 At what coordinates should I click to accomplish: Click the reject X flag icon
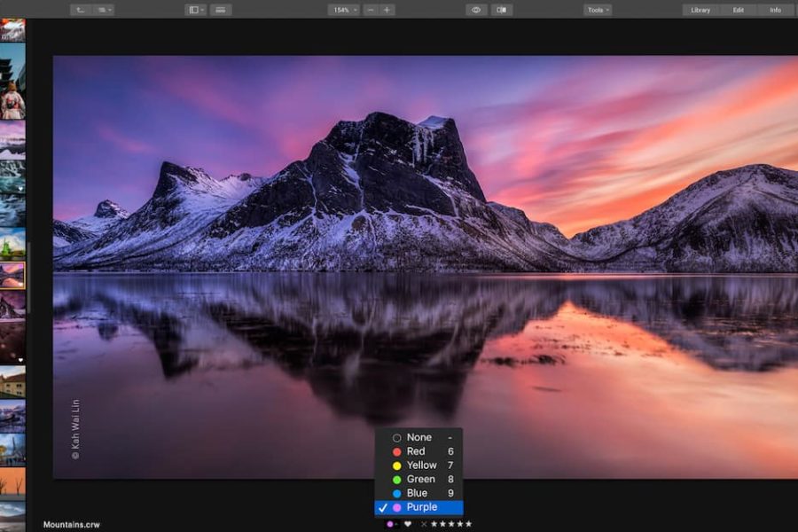(423, 524)
